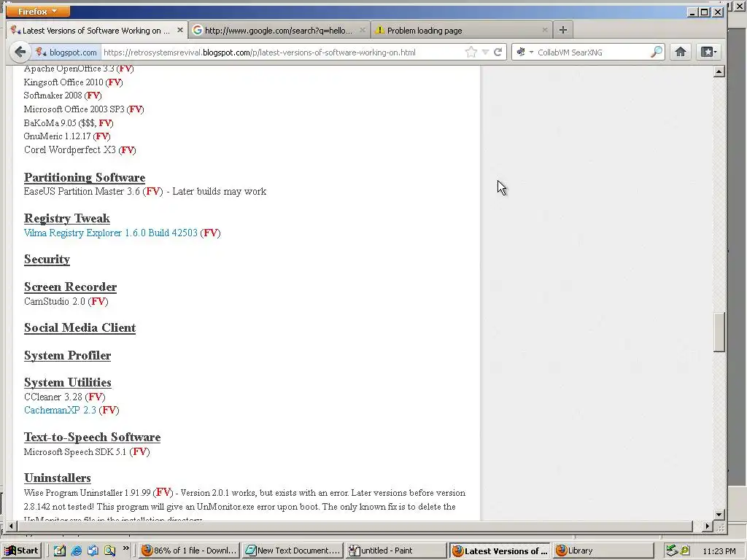Screen dimensions: 747x560
Task: Click the Kingsoft Office 2010 entry
Action: [74, 82]
